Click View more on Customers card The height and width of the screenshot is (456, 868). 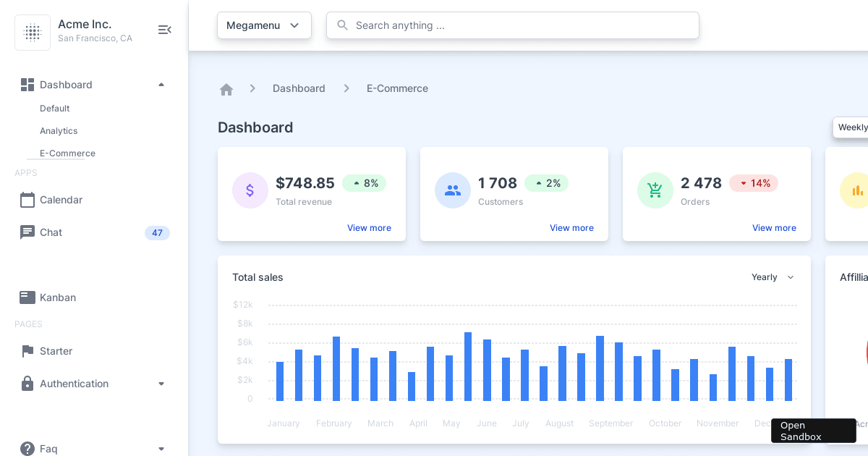571,227
